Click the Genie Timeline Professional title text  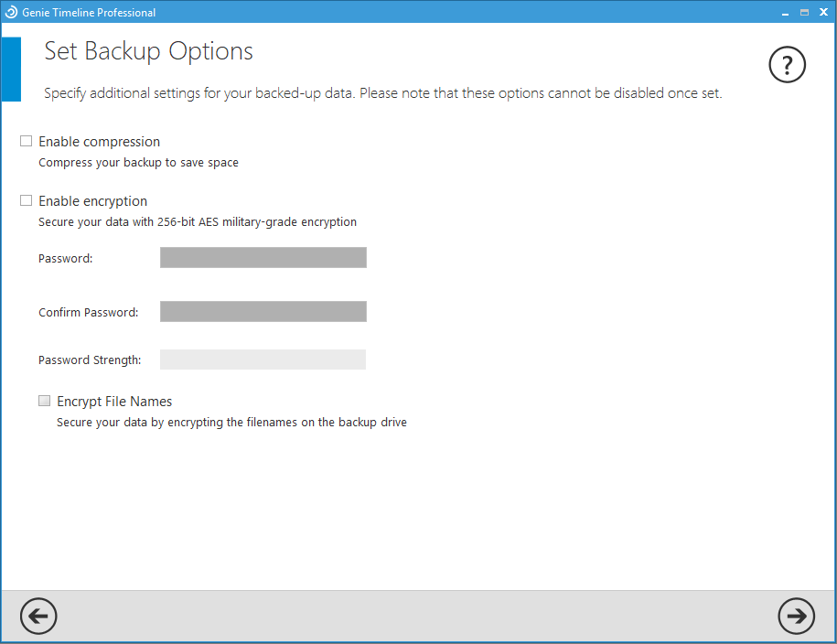tap(91, 12)
